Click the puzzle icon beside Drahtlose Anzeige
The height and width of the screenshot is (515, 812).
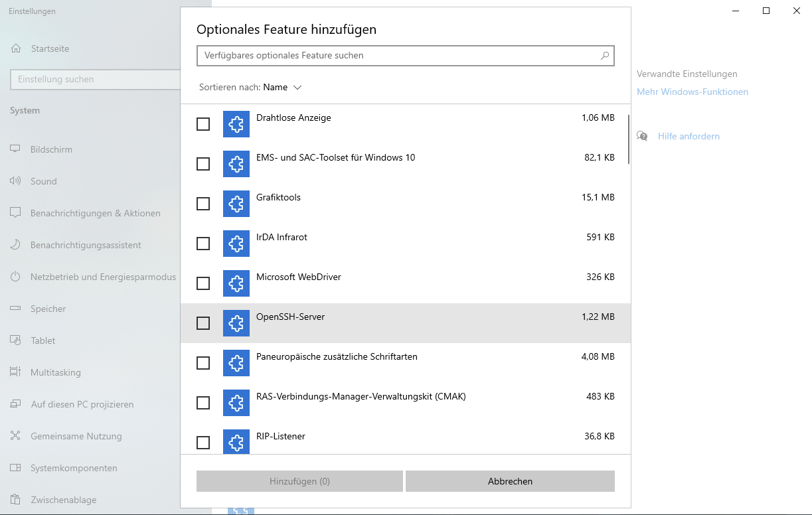point(236,124)
